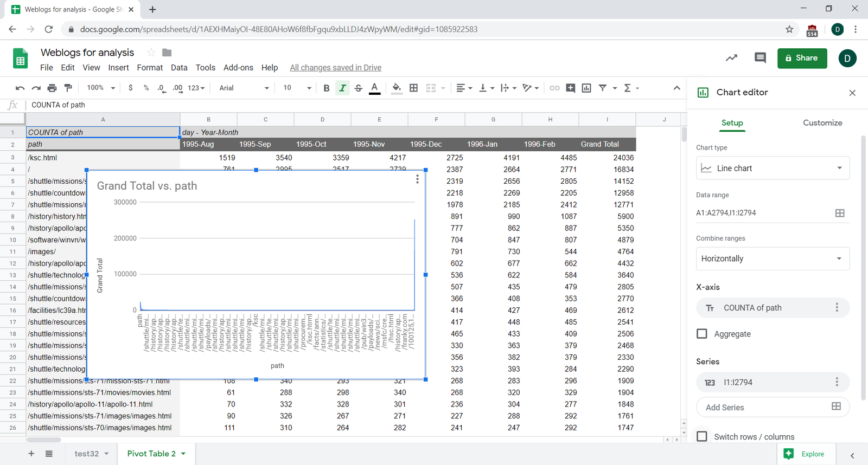Click the insert chart icon

[x=586, y=88]
